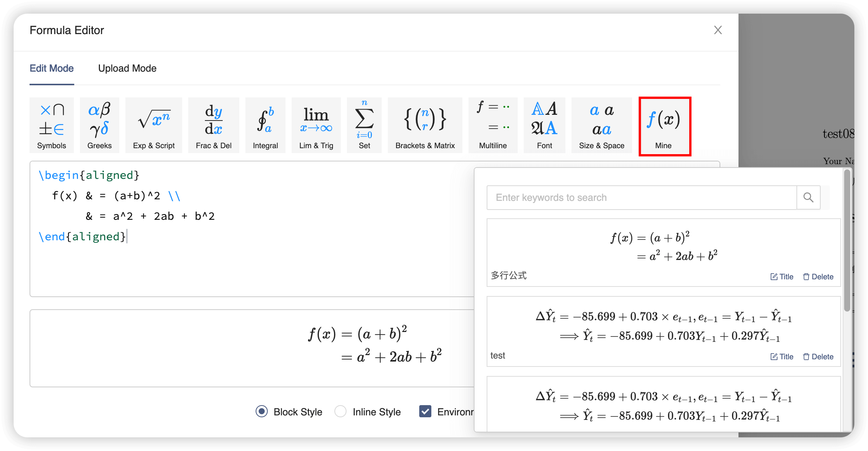Screen dimensions: 868x451
Task: Open the Set summation palette
Action: click(364, 125)
